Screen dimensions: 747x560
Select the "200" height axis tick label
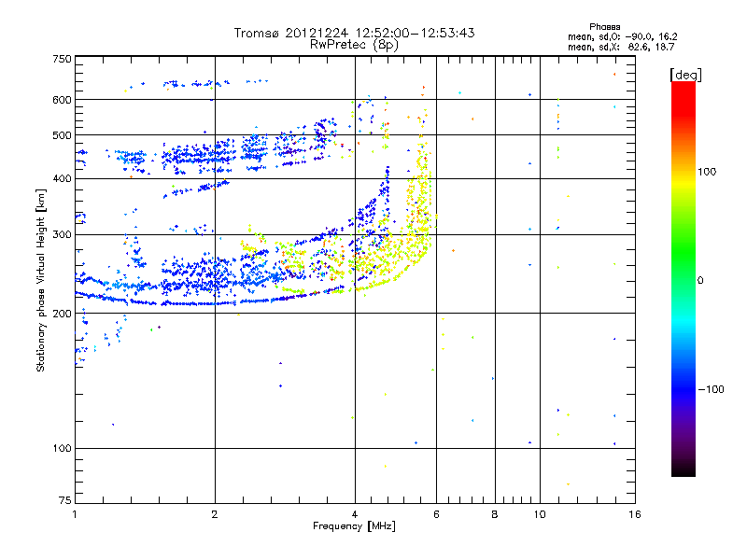(x=62, y=314)
